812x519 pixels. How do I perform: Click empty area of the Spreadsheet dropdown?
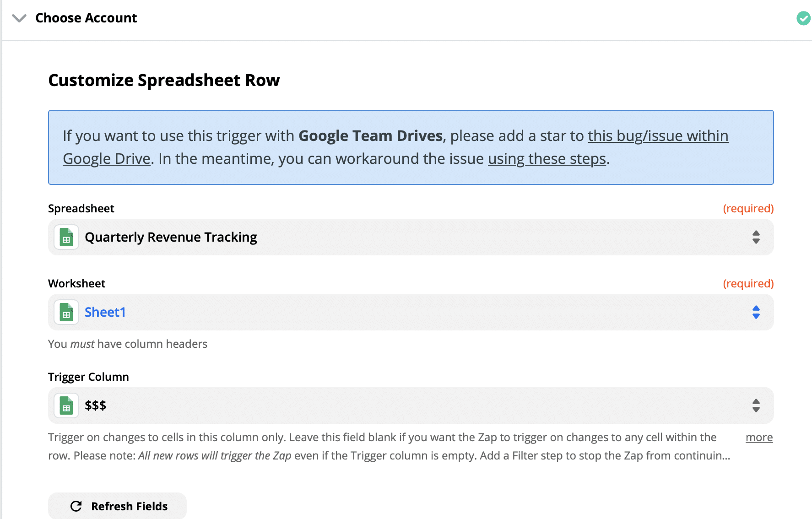(458, 237)
